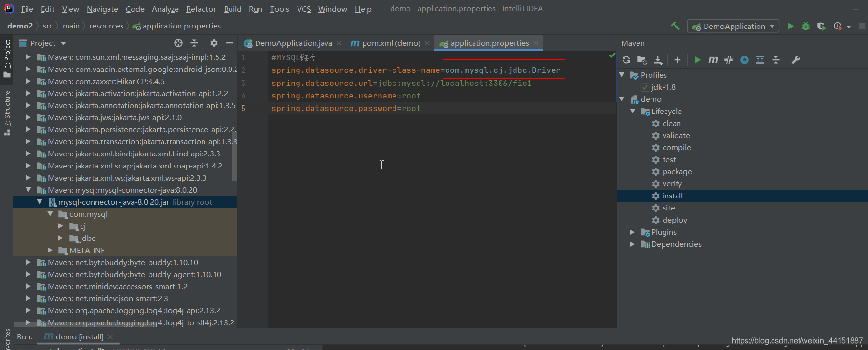Click the Profile run clock icon
868x350 pixels.
[x=838, y=26]
